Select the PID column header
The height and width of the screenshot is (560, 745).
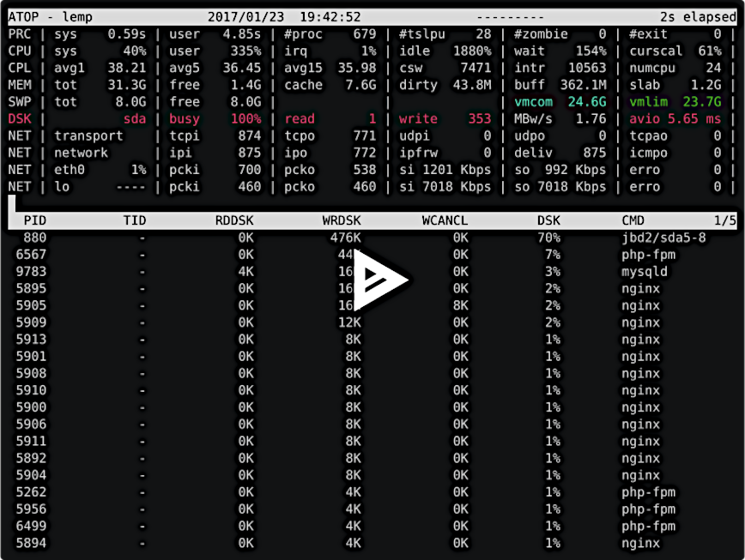tap(34, 220)
